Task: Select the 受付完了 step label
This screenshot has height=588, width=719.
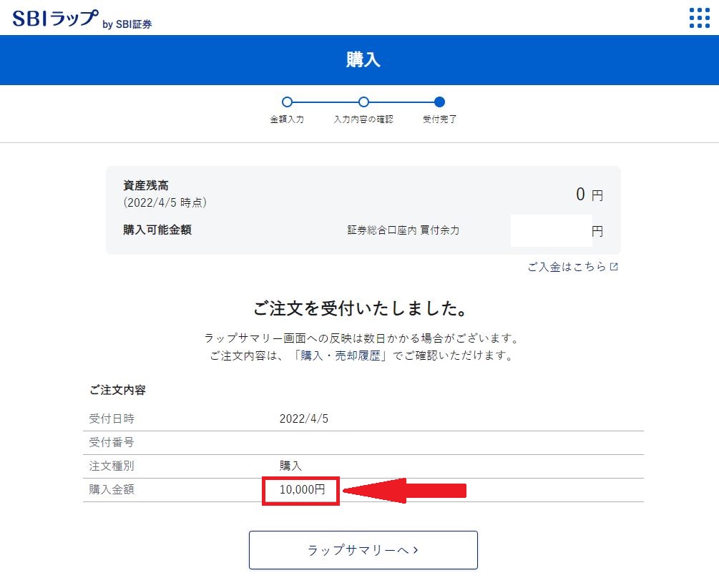Action: tap(439, 119)
